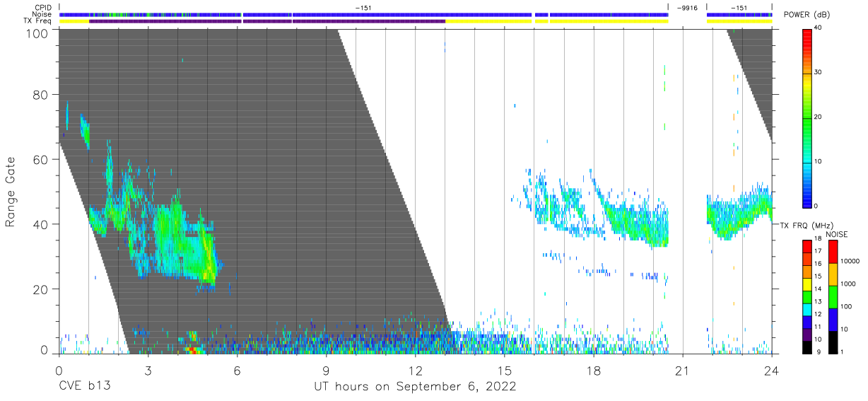Click the black 9 MHz TX frequency swatch
Screen dimensions: 868x401
click(x=808, y=346)
